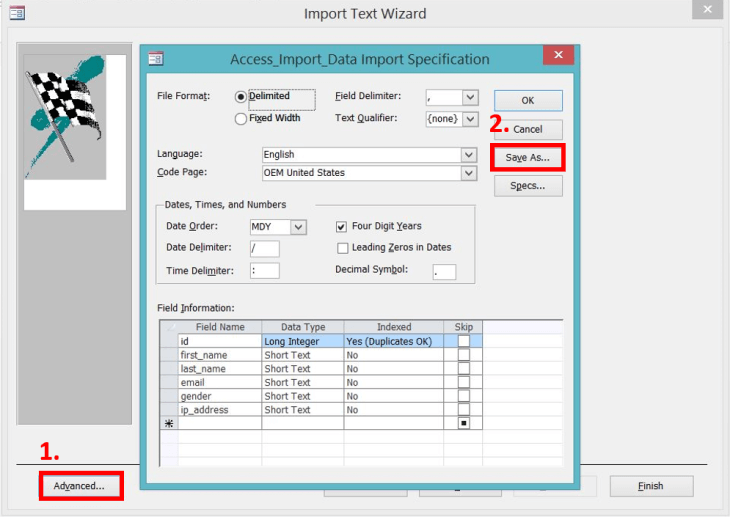
Task: Select the last_name field name cell
Action: [x=220, y=368]
